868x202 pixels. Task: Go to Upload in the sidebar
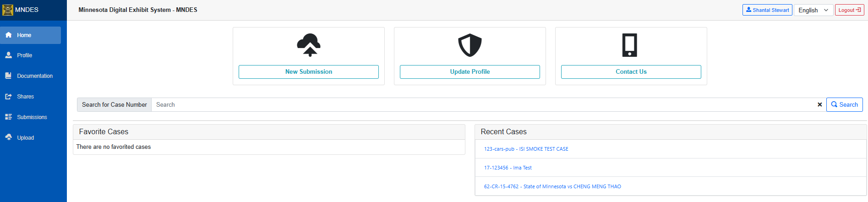[x=25, y=138]
